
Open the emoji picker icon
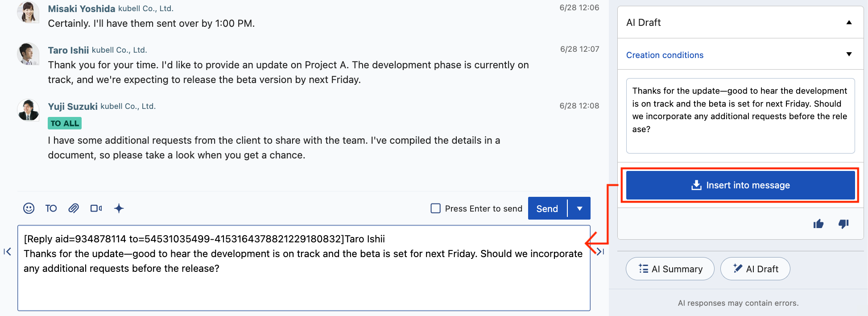[x=29, y=208]
